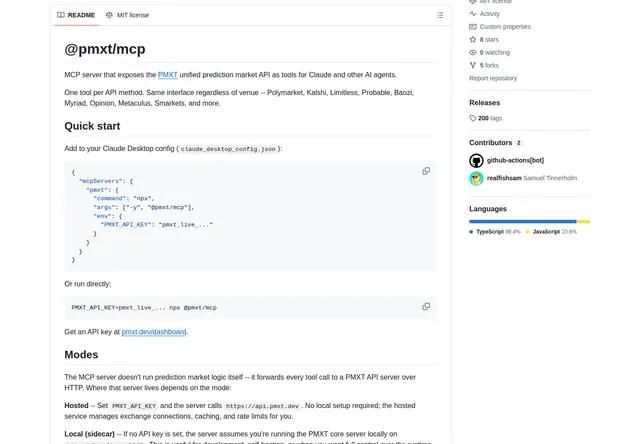
Task: Click the @pmxt/mcp heading
Action: click(104, 49)
